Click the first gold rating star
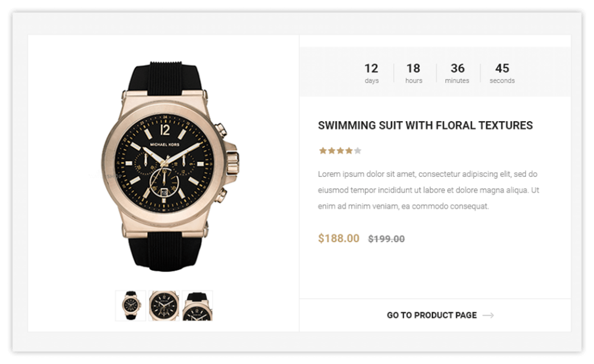The width and height of the screenshot is (594, 364). coord(323,151)
